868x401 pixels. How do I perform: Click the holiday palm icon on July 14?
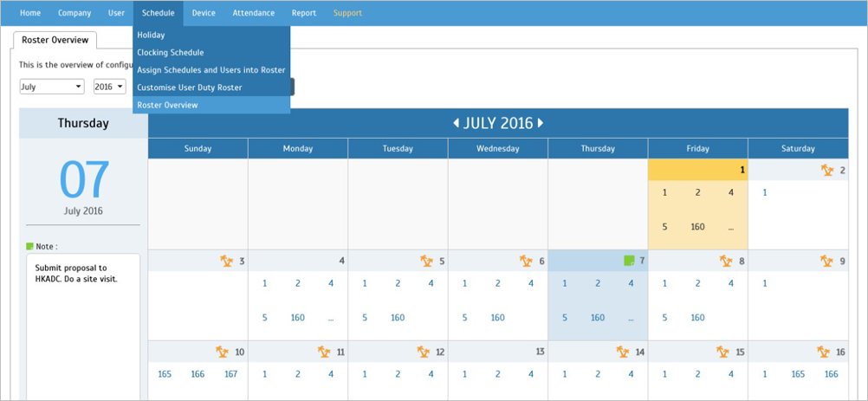coord(624,352)
